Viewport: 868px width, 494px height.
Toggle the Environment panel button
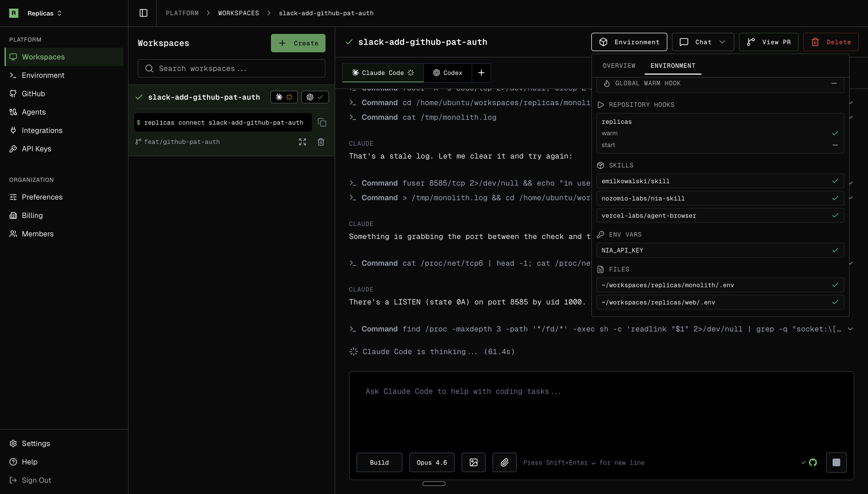click(x=629, y=42)
